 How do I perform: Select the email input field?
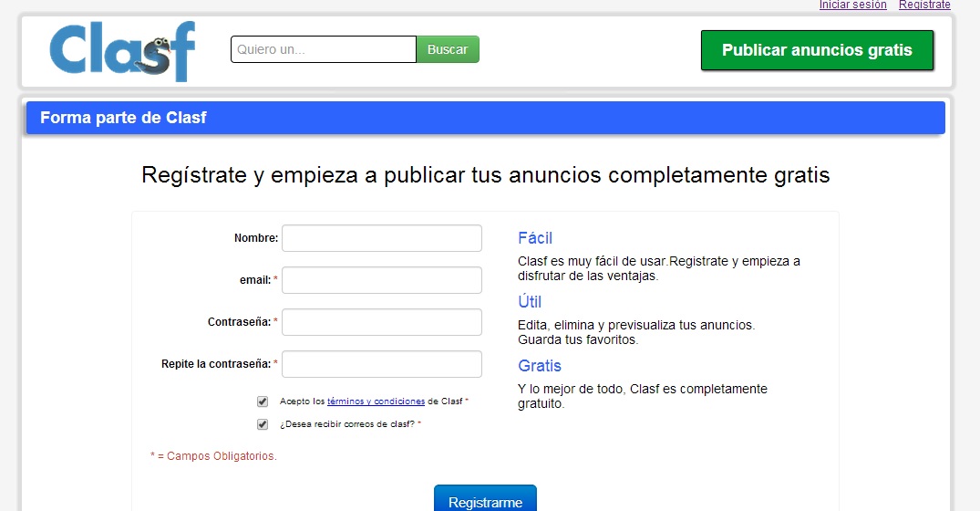382,280
